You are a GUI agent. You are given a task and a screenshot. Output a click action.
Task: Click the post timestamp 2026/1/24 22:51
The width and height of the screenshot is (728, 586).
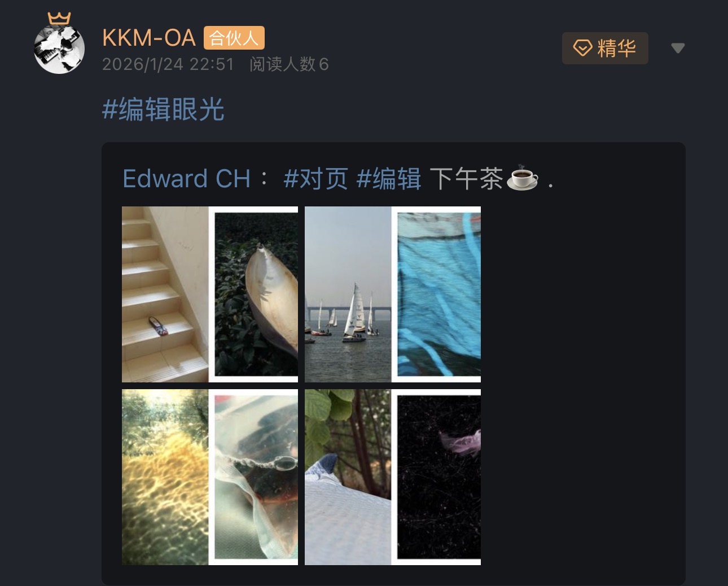[168, 64]
